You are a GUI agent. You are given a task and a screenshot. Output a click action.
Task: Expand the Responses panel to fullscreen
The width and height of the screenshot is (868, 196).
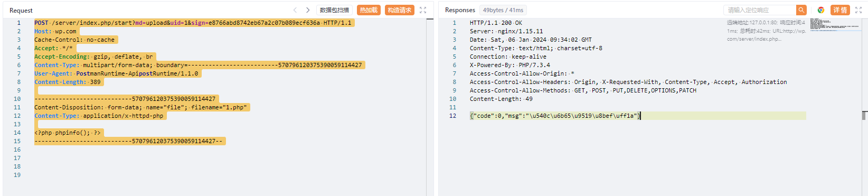pyautogui.click(x=858, y=10)
